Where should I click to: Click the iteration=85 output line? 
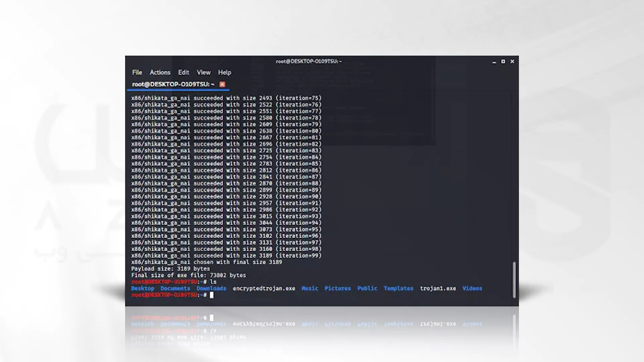coord(226,164)
